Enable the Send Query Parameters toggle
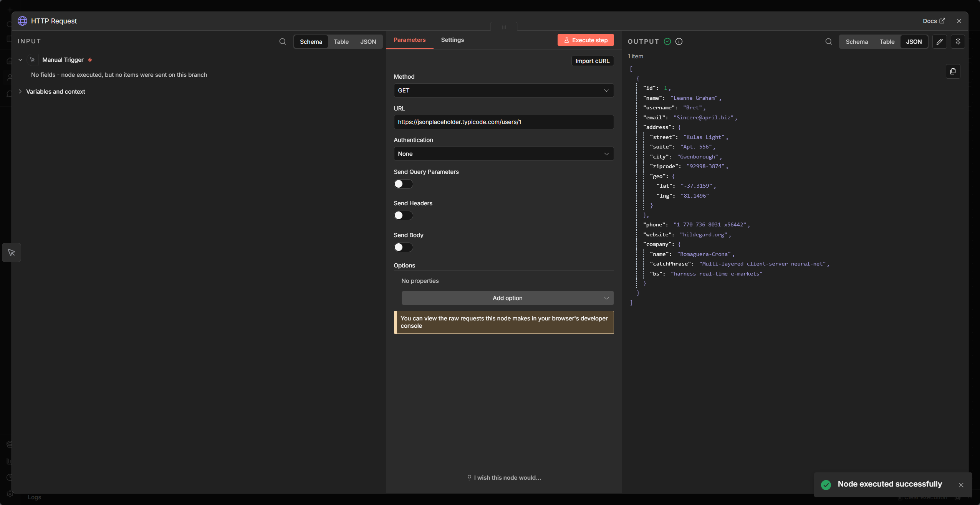980x505 pixels. point(403,184)
